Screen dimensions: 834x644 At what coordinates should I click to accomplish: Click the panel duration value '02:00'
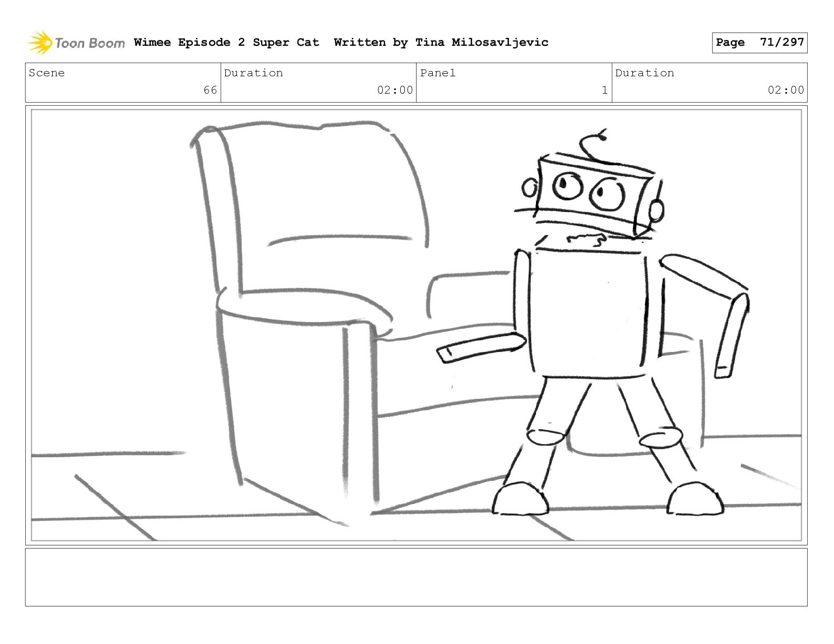(x=786, y=90)
